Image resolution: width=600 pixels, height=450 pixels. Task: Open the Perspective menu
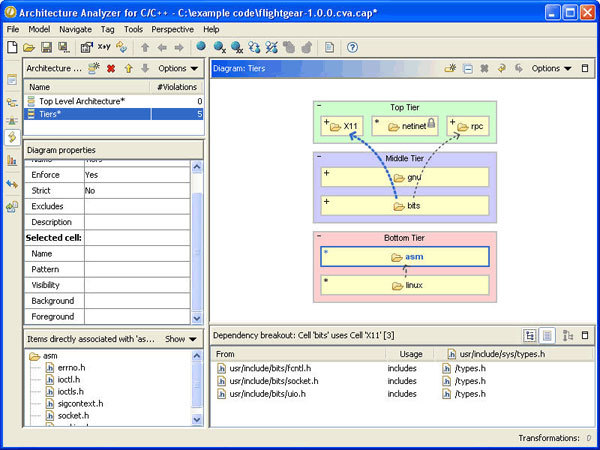click(x=172, y=29)
